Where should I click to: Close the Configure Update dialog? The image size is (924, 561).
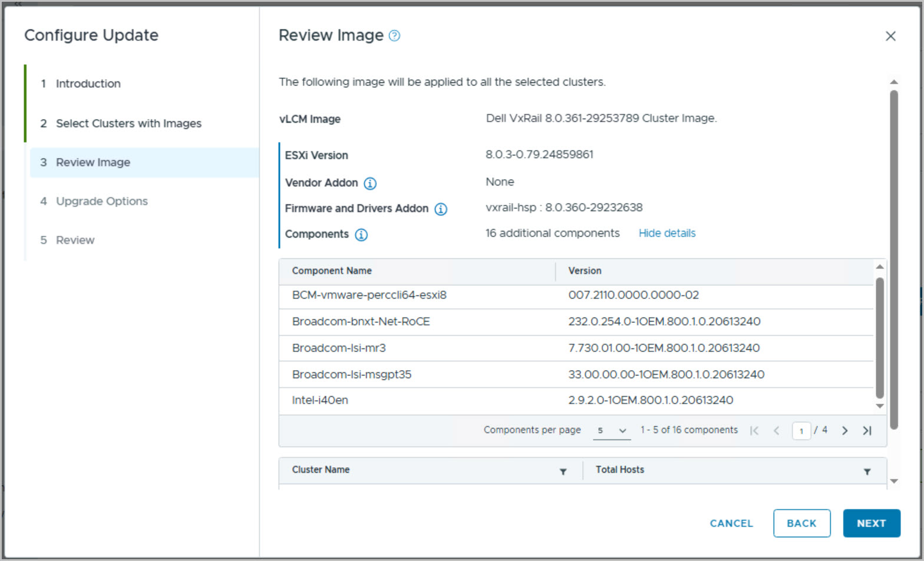tap(890, 36)
